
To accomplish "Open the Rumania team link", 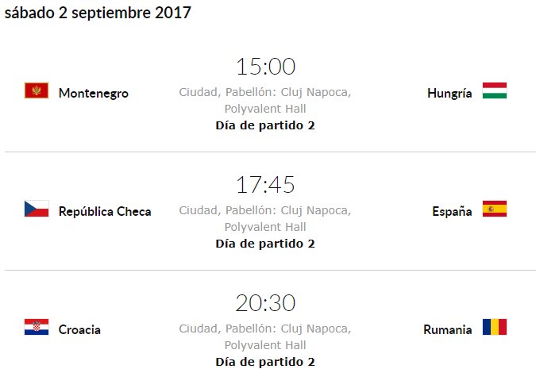I will pyautogui.click(x=447, y=329).
